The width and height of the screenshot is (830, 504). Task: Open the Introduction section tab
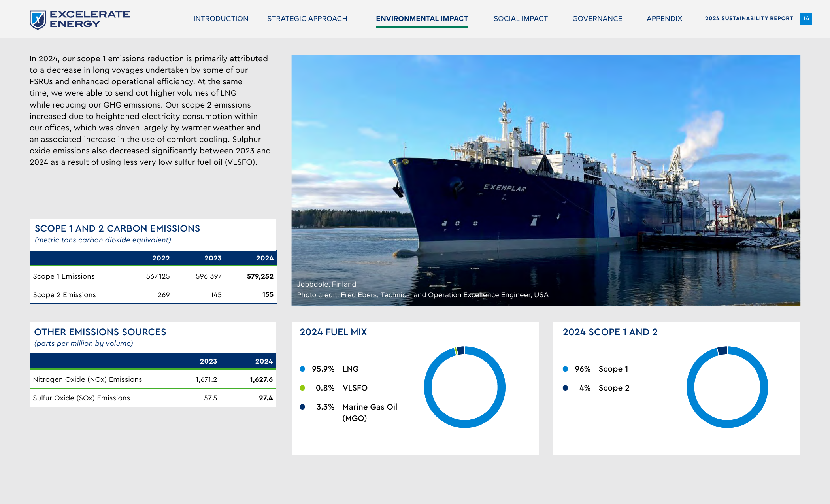[221, 19]
